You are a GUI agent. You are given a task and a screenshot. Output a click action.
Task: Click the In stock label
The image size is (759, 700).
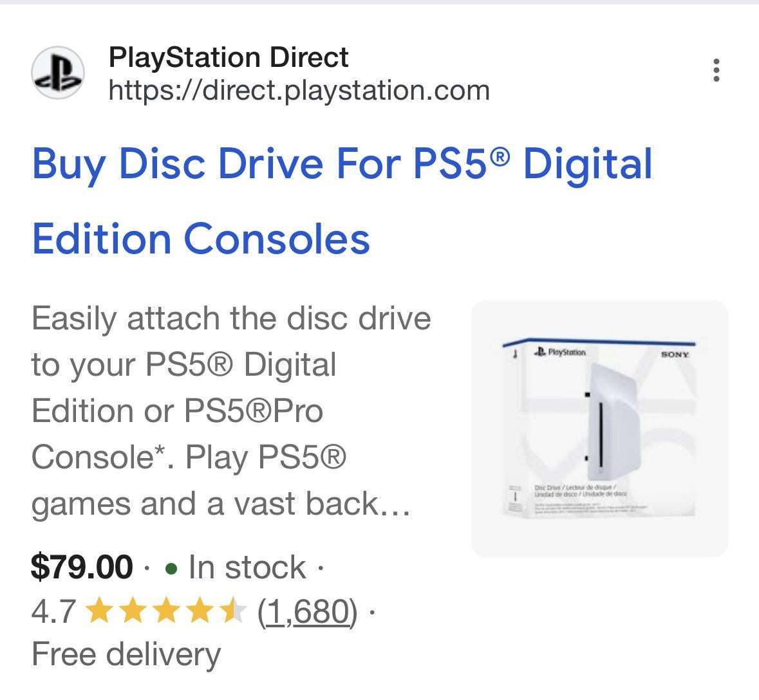[x=247, y=567]
